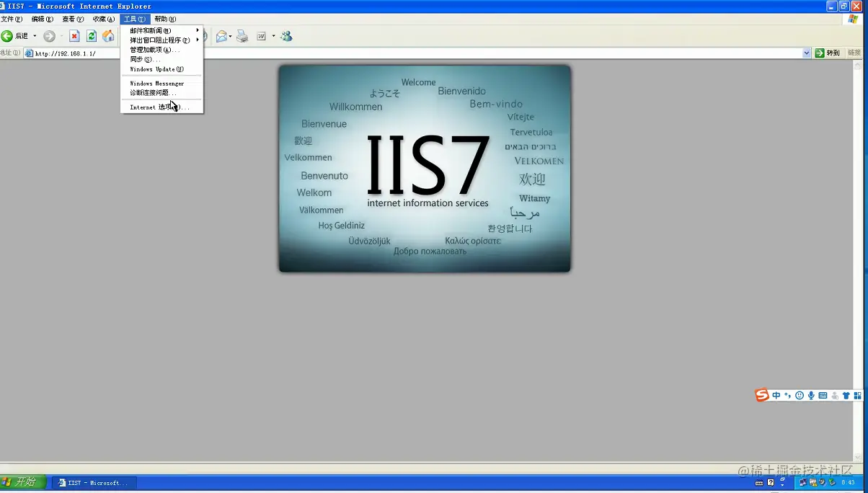Viewport: 868px width, 493px height.
Task: Click the Sogou user account icon
Action: tap(834, 396)
